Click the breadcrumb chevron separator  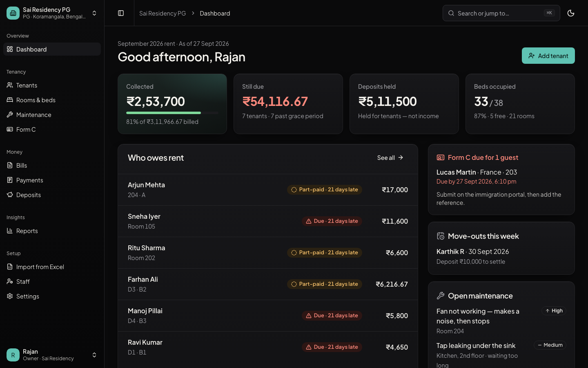pyautogui.click(x=193, y=13)
